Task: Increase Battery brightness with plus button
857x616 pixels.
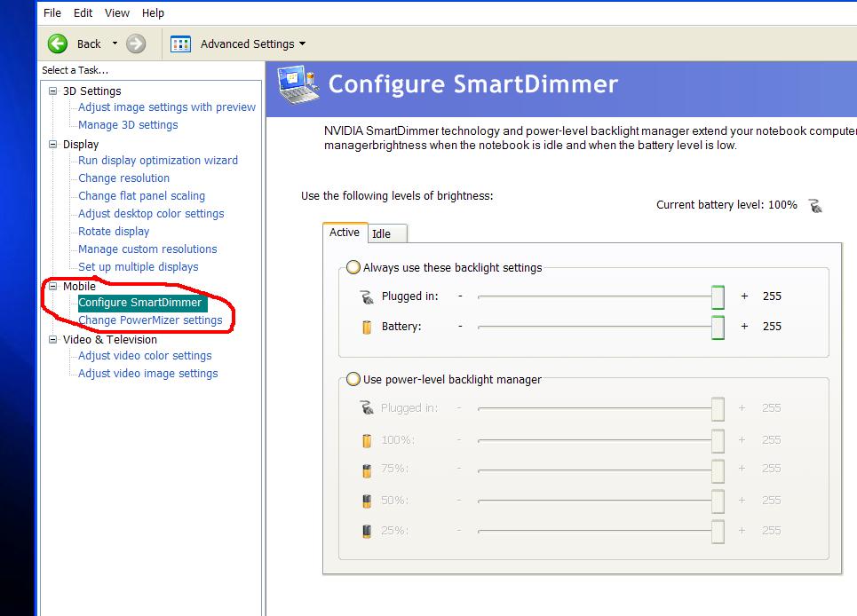Action: click(x=744, y=326)
